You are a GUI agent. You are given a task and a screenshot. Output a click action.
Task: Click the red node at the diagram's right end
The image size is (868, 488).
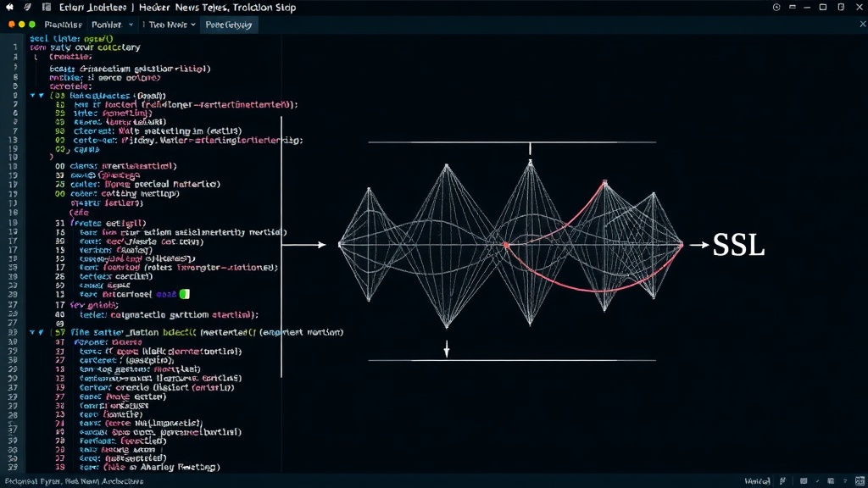[x=682, y=244]
